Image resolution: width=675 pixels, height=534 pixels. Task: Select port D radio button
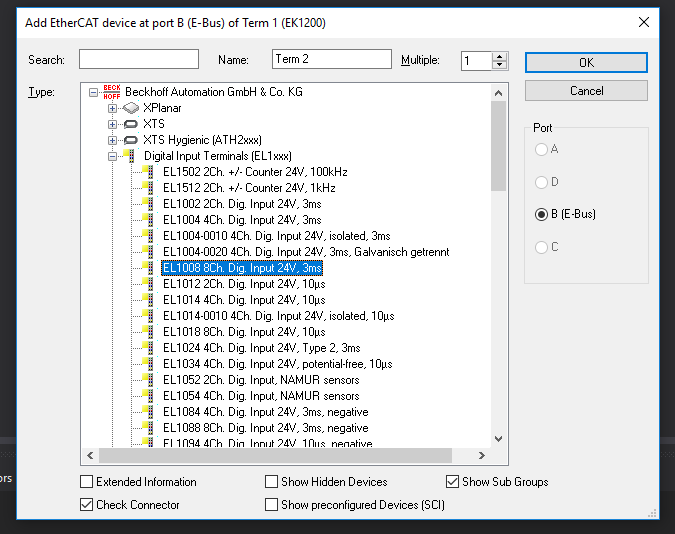click(x=541, y=182)
